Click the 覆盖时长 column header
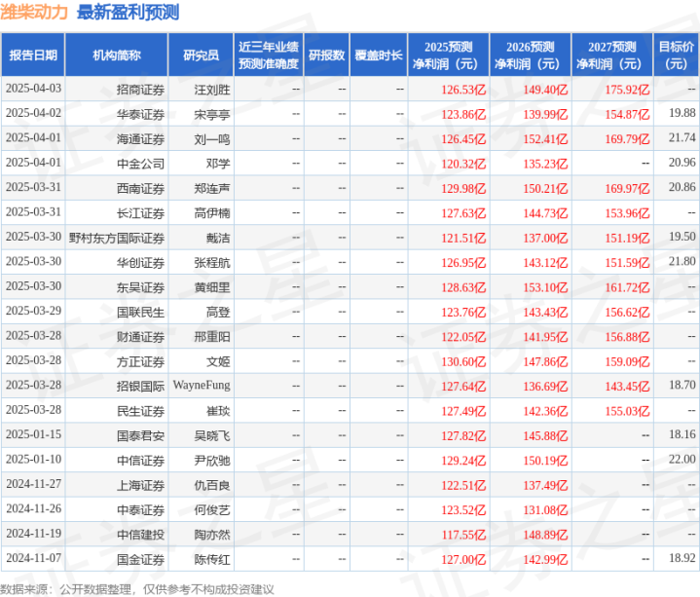 379,56
